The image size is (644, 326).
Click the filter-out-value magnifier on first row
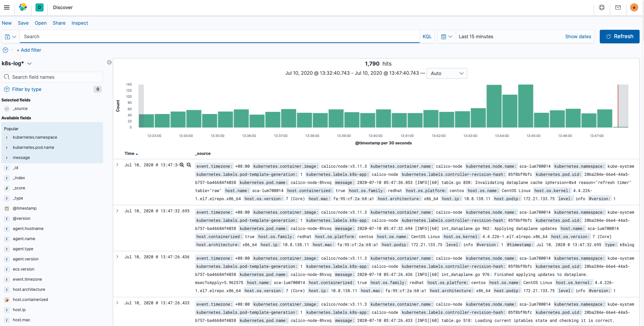tap(189, 165)
